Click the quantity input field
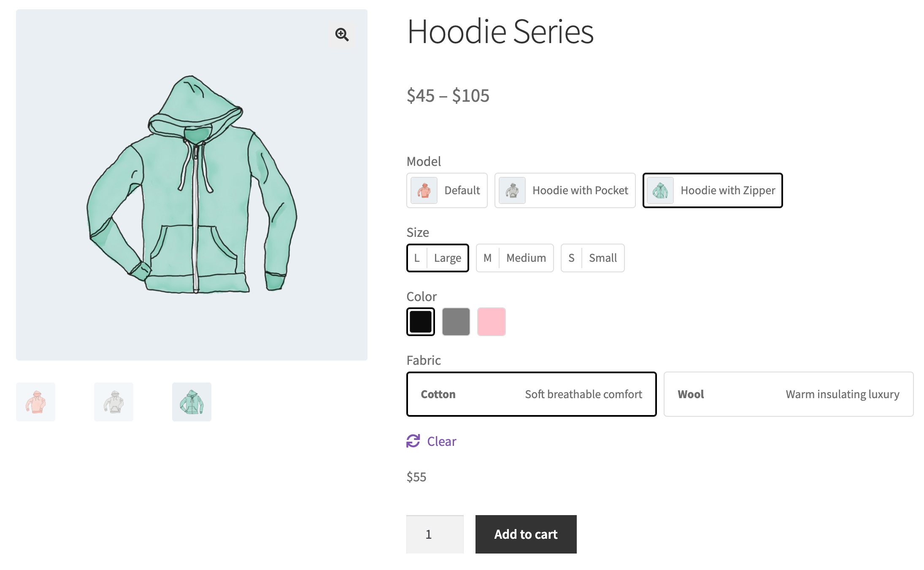924x570 pixels. pyautogui.click(x=435, y=534)
